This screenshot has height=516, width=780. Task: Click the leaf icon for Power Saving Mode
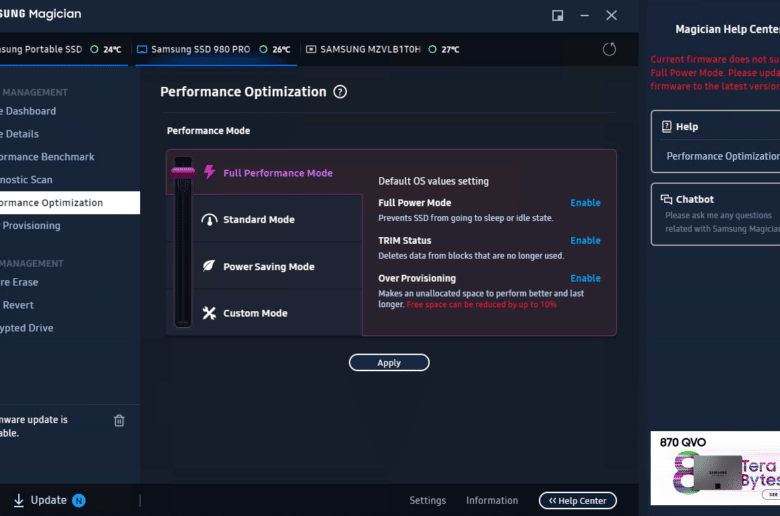[209, 266]
